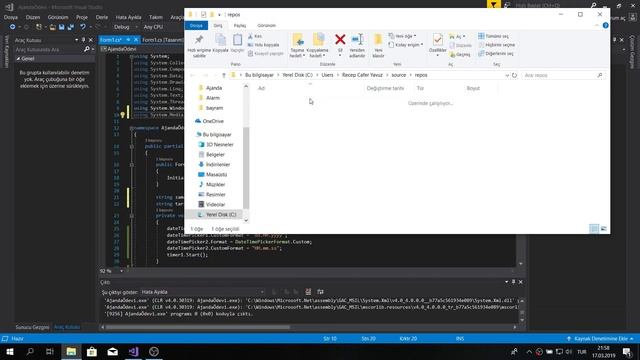This screenshot has width=640, height=360.
Task: Expand address bar history dropdown
Action: pyautogui.click(x=507, y=76)
